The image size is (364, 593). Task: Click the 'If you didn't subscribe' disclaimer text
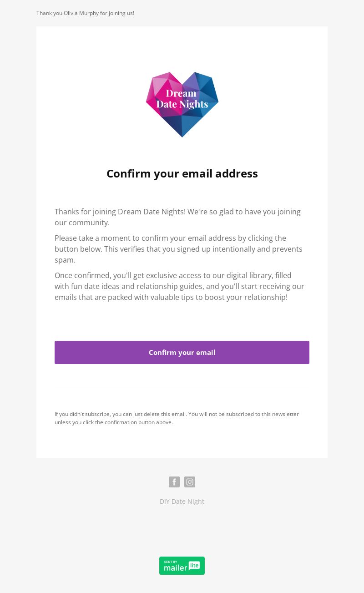[x=177, y=418]
